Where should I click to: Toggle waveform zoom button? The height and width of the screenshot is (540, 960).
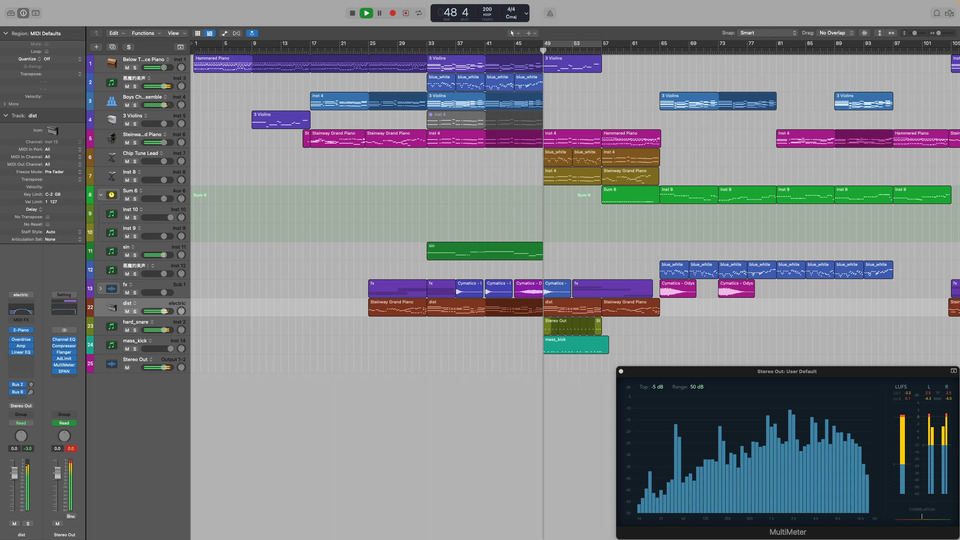864,33
